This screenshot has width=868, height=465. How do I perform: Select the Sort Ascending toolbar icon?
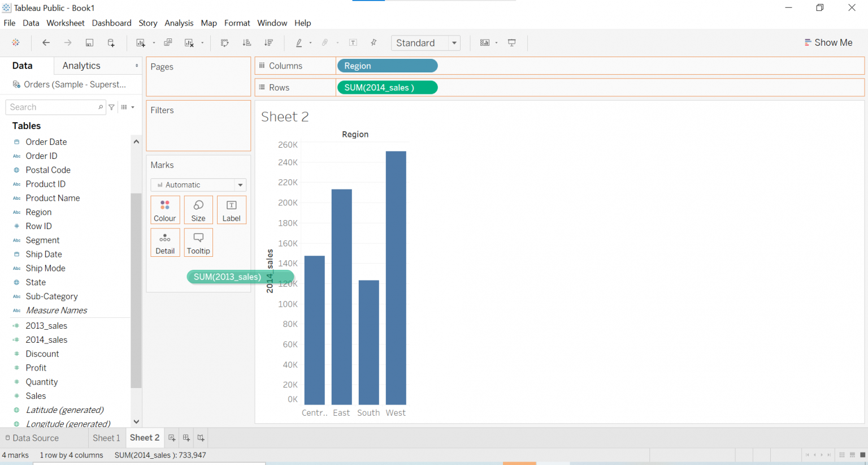[x=246, y=42]
